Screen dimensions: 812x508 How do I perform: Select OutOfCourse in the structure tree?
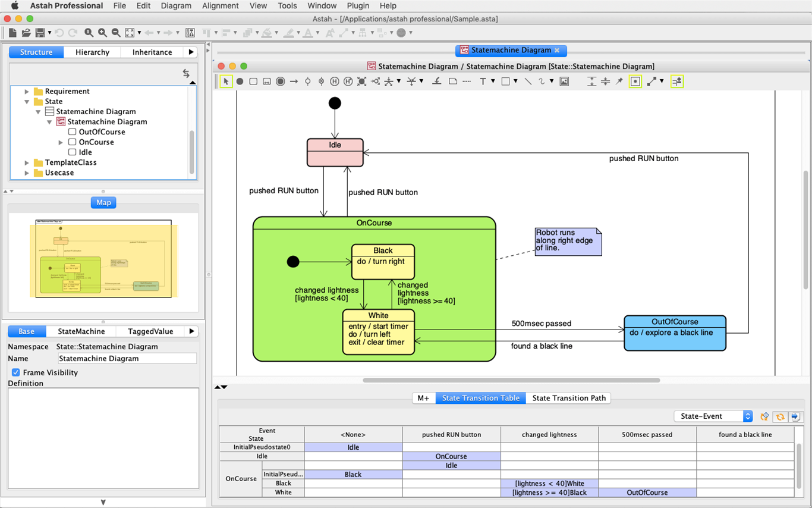point(102,132)
